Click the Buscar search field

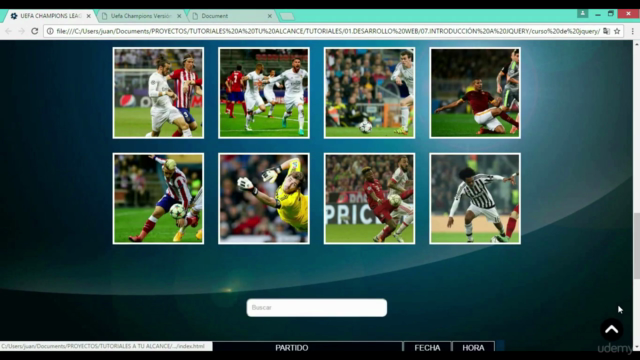(317, 308)
